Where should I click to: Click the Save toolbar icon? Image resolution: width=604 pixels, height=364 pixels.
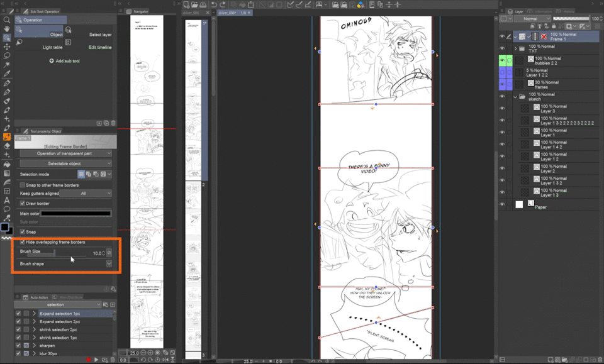coord(203,4)
